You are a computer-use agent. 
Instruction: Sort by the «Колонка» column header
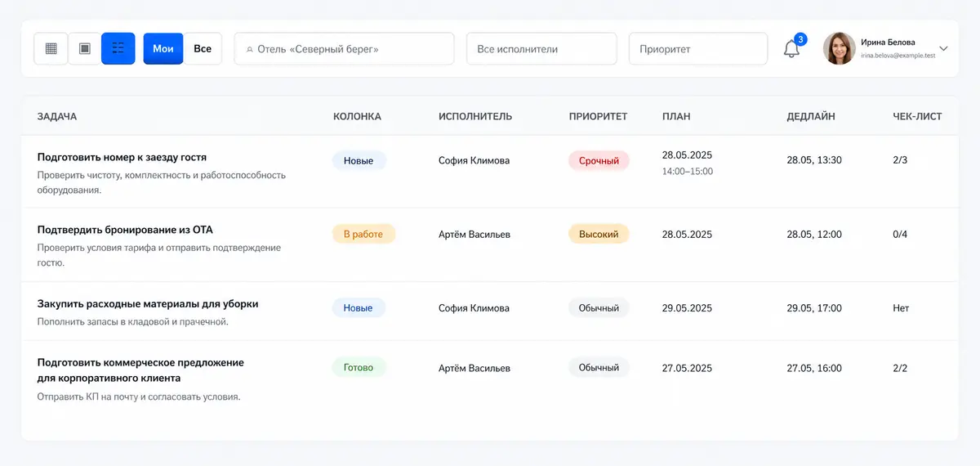coord(357,116)
